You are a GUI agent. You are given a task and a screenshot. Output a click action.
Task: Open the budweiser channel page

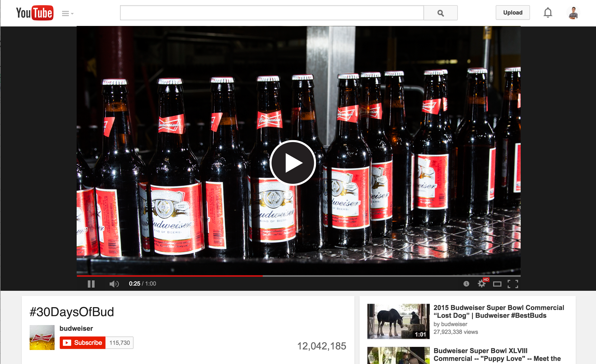76,328
